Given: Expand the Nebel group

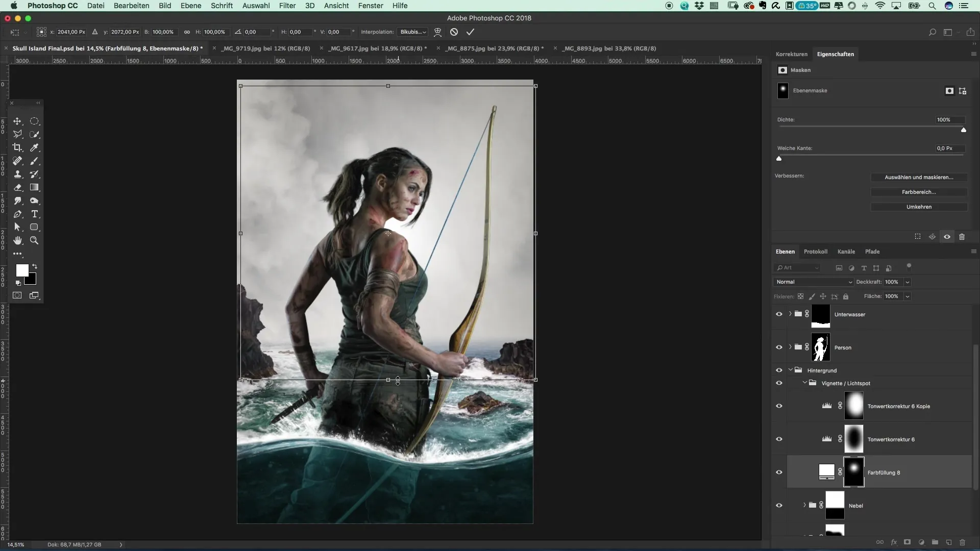Looking at the screenshot, I should [x=804, y=505].
